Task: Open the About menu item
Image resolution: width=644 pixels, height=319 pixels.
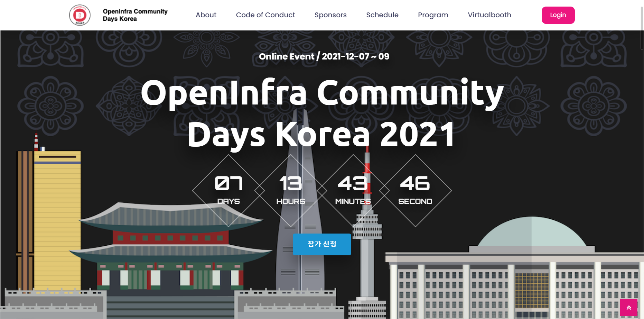Action: pyautogui.click(x=206, y=15)
